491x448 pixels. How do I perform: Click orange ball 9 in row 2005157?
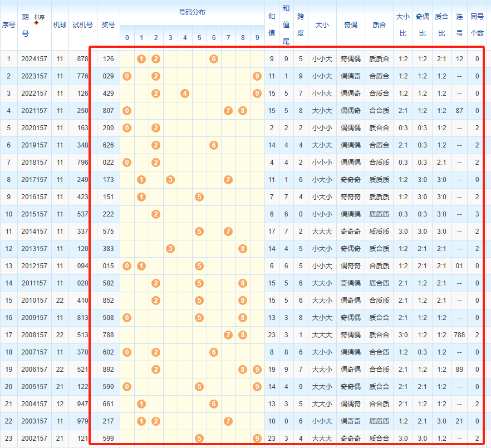pos(257,387)
